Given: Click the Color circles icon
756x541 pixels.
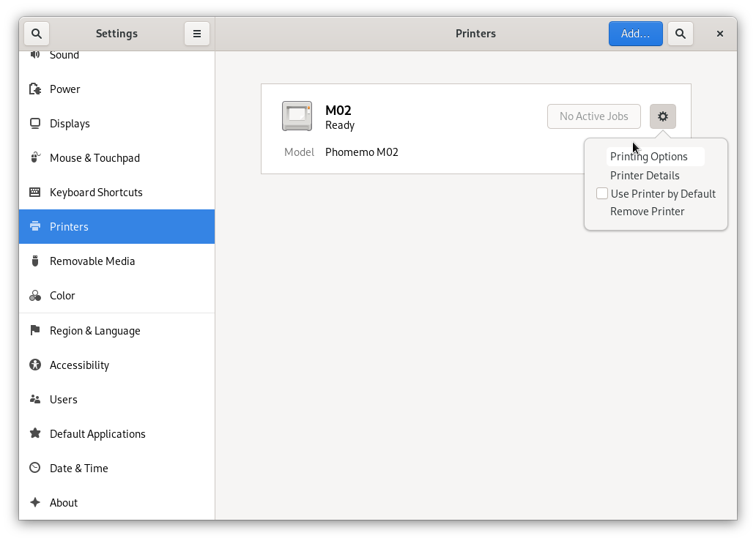Looking at the screenshot, I should (34, 296).
